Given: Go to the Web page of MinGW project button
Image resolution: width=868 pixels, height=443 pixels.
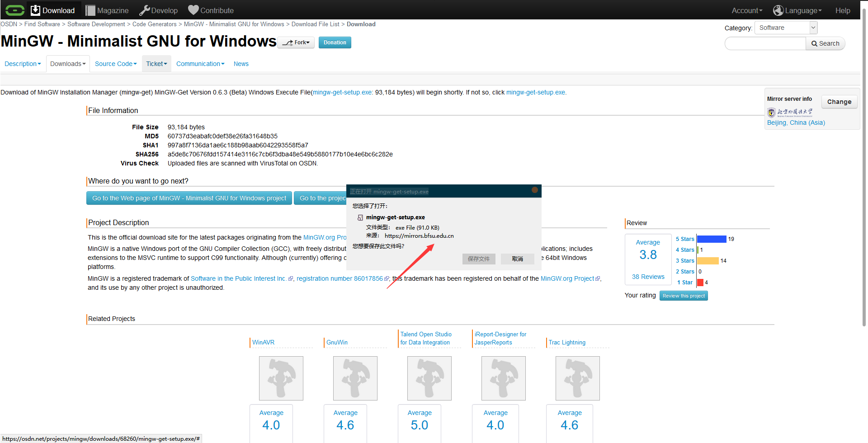Looking at the screenshot, I should tap(189, 198).
